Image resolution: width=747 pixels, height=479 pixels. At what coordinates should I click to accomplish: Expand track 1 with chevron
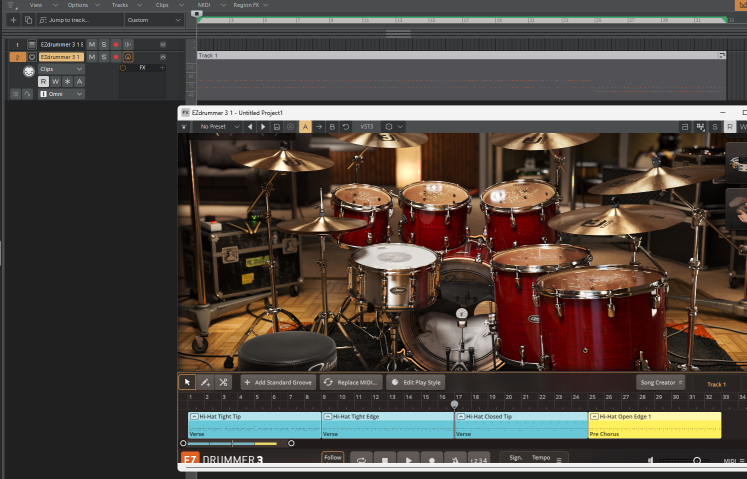[163, 44]
